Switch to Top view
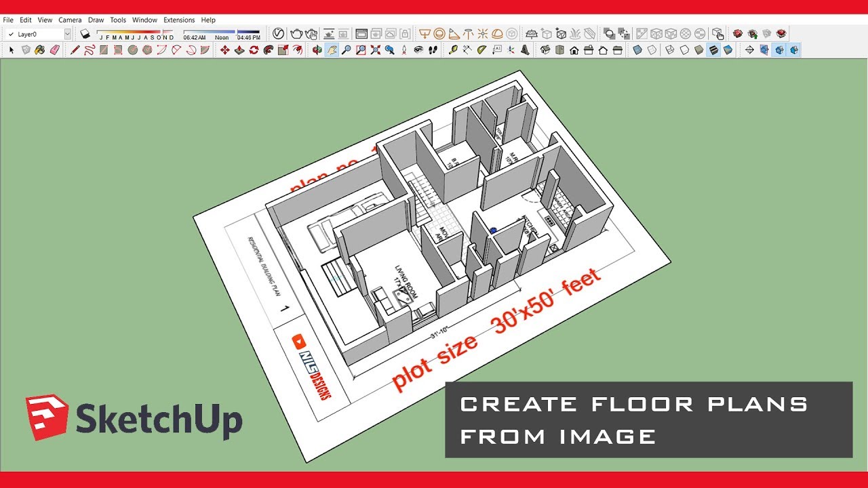The height and width of the screenshot is (488, 868). tap(560, 50)
